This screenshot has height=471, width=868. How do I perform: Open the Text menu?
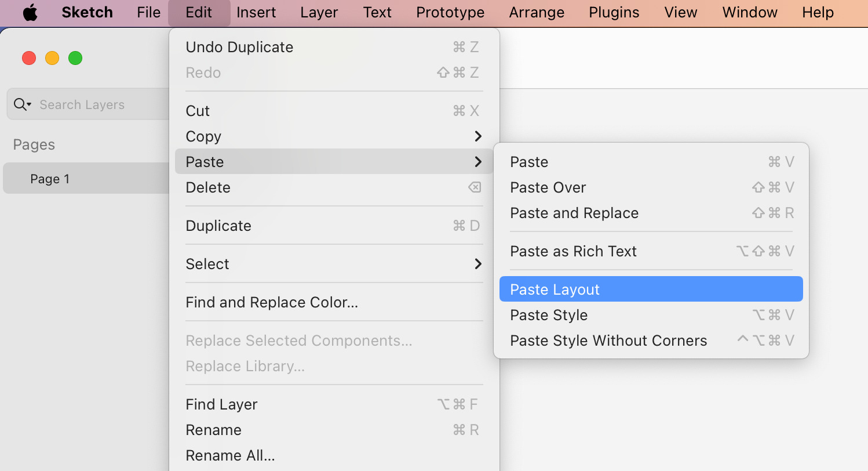377,12
